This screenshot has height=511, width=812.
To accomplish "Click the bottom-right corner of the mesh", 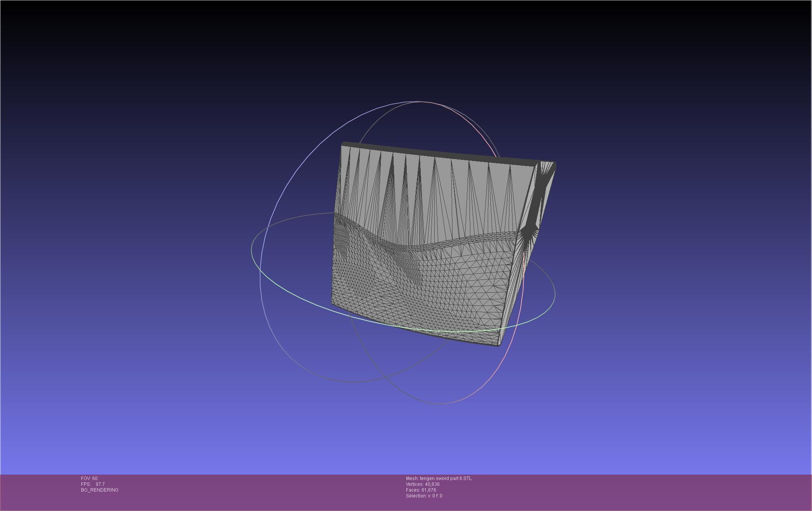I will (499, 344).
